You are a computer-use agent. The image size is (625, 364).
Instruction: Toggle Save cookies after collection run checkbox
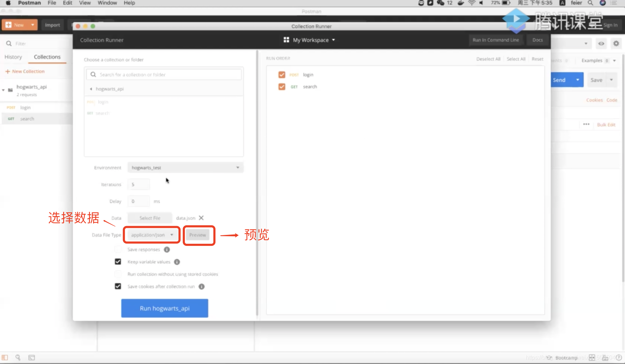coord(118,286)
